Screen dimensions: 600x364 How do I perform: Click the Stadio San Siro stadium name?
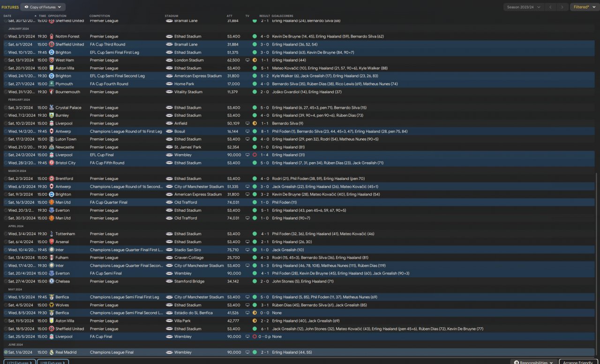pos(187,250)
